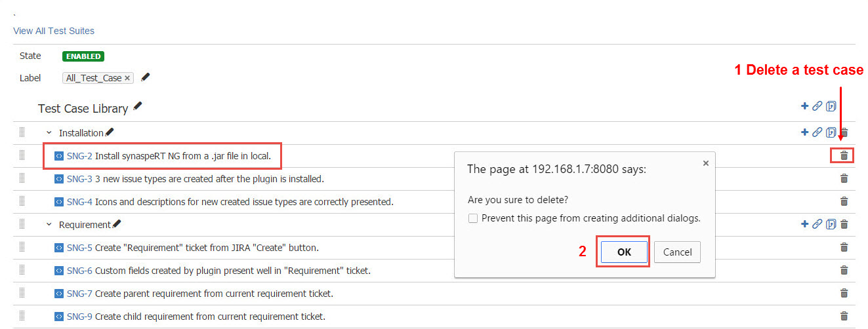Image resolution: width=868 pixels, height=329 pixels.
Task: Click the issue type icon beside SNG-9
Action: (x=59, y=317)
